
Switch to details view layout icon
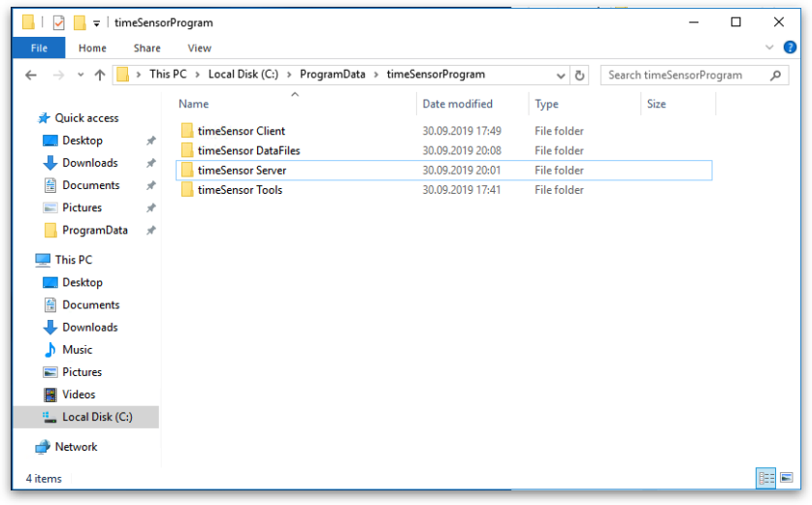tap(765, 478)
